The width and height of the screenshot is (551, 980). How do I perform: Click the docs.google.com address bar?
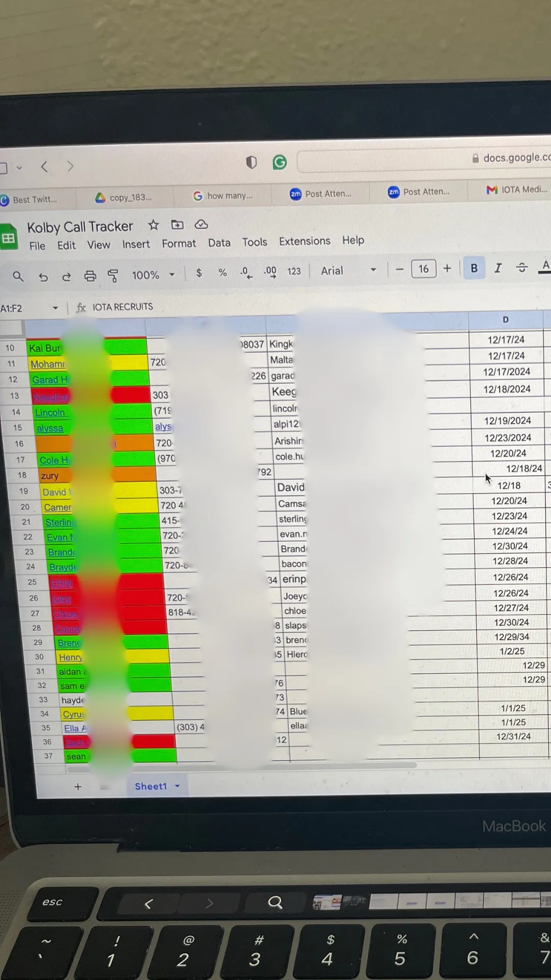424,160
